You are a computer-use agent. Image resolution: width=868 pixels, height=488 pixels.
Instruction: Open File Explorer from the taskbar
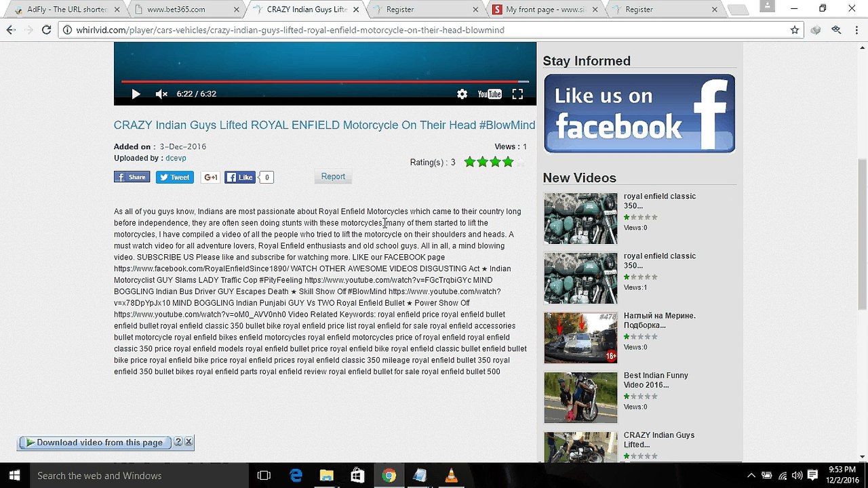click(327, 476)
